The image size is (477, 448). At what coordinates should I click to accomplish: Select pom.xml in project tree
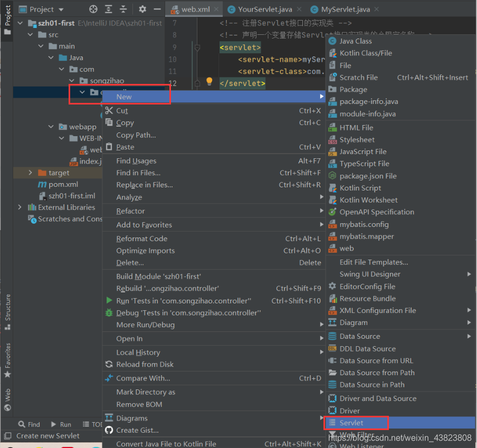63,184
